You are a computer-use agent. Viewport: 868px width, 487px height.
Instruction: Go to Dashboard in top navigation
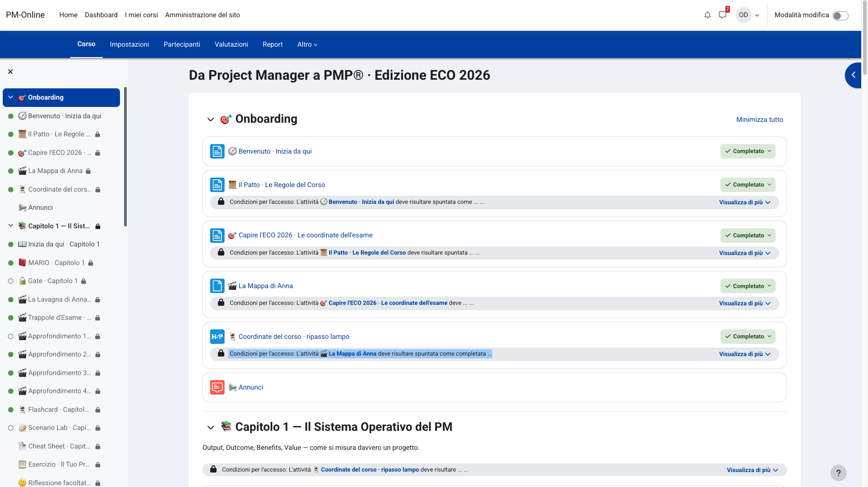coord(101,15)
